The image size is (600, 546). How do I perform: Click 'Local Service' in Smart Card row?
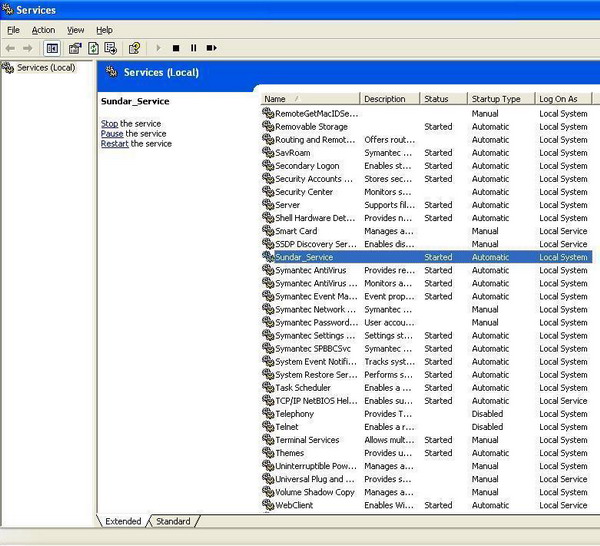click(563, 231)
